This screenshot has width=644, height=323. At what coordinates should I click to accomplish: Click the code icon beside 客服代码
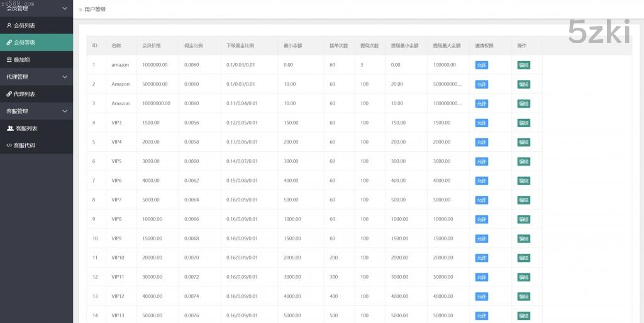click(9, 145)
